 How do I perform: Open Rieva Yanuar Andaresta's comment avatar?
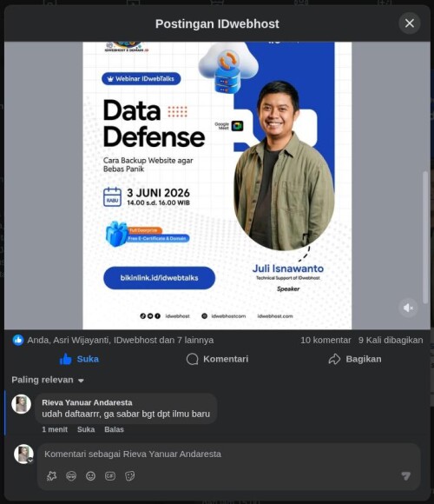[x=21, y=404]
